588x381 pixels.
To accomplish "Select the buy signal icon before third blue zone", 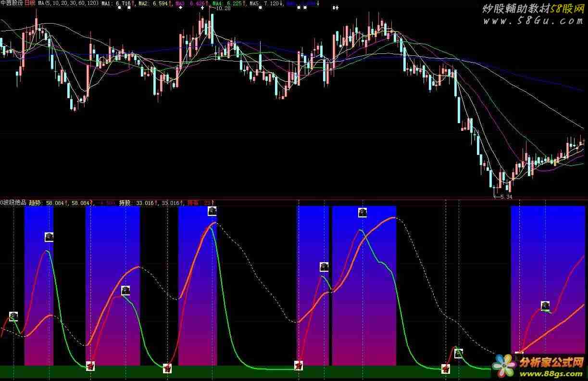I will (167, 368).
